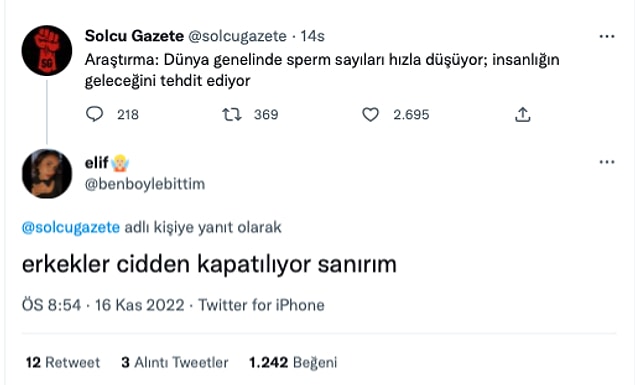This screenshot has height=385, width=635.
Task: Retweet the Solcu Gazete tweet
Action: [x=232, y=115]
